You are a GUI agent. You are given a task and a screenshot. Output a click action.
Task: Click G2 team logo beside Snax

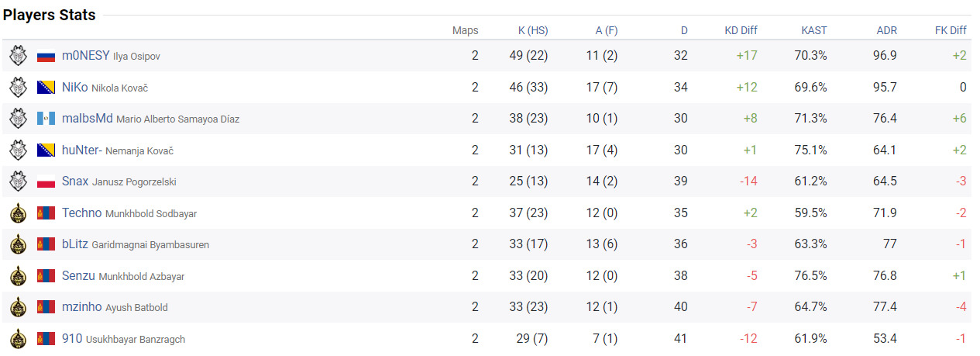[18, 181]
